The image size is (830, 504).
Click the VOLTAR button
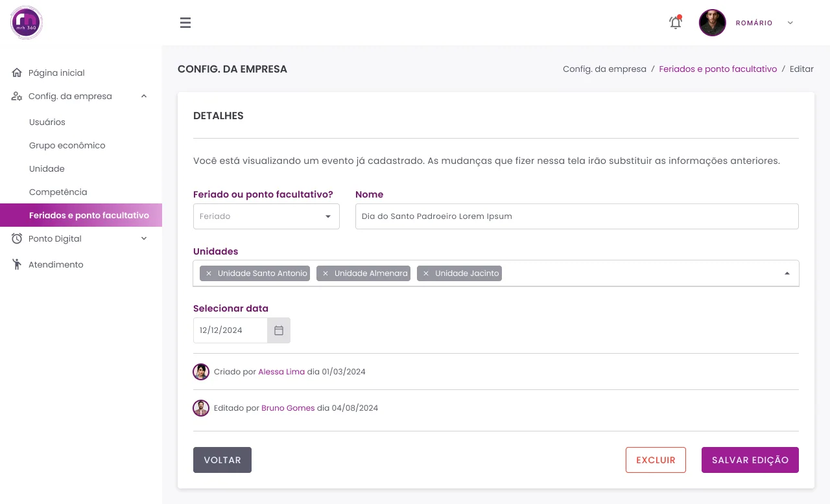coord(222,460)
